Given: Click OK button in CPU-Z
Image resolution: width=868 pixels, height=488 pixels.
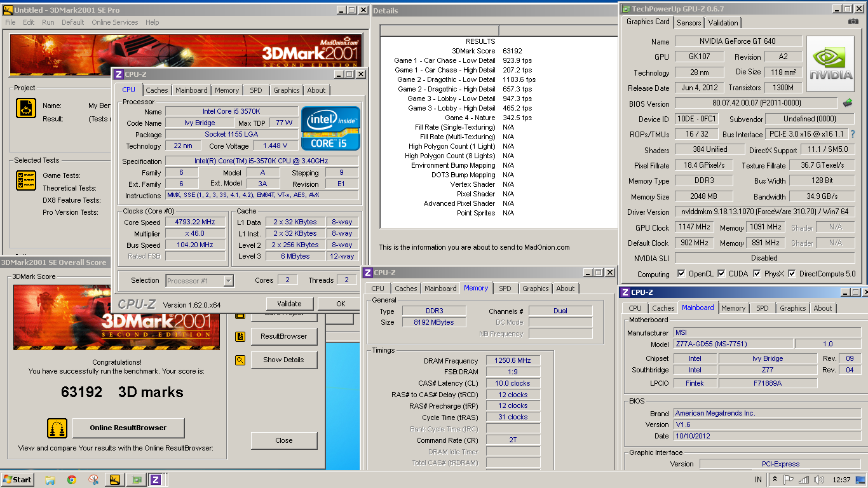Looking at the screenshot, I should 341,304.
